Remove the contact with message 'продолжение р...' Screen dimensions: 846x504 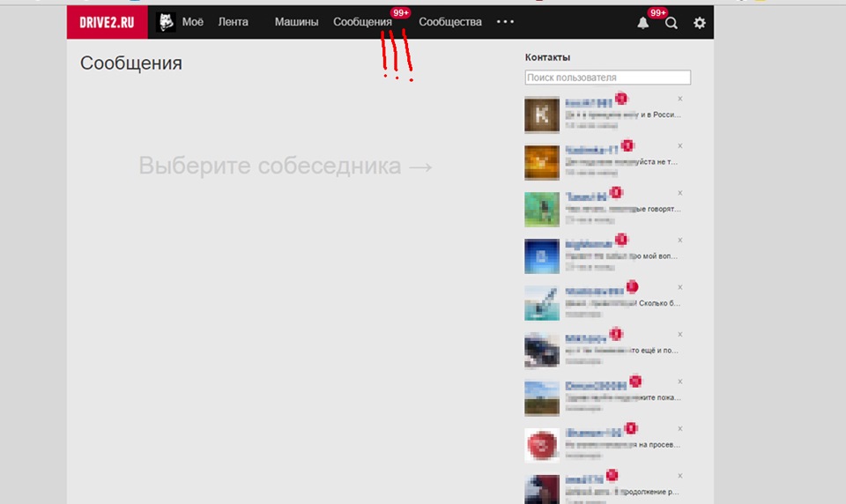coord(679,476)
